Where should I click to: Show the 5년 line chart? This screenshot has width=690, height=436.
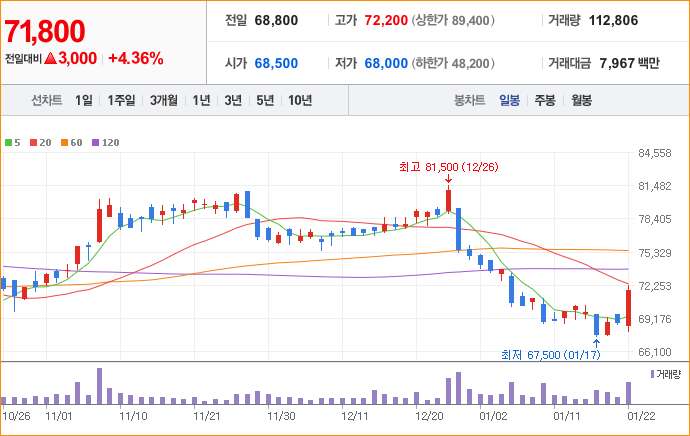tap(265, 100)
